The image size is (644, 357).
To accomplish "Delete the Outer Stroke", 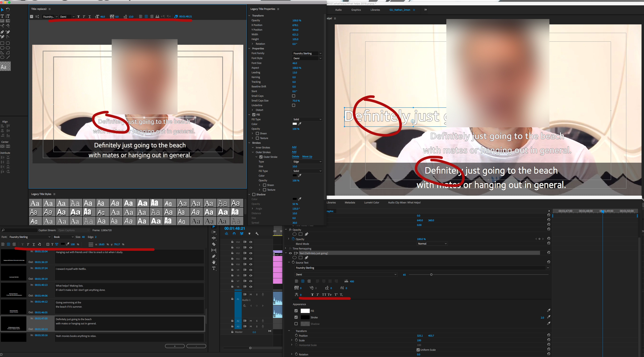I will coord(296,157).
